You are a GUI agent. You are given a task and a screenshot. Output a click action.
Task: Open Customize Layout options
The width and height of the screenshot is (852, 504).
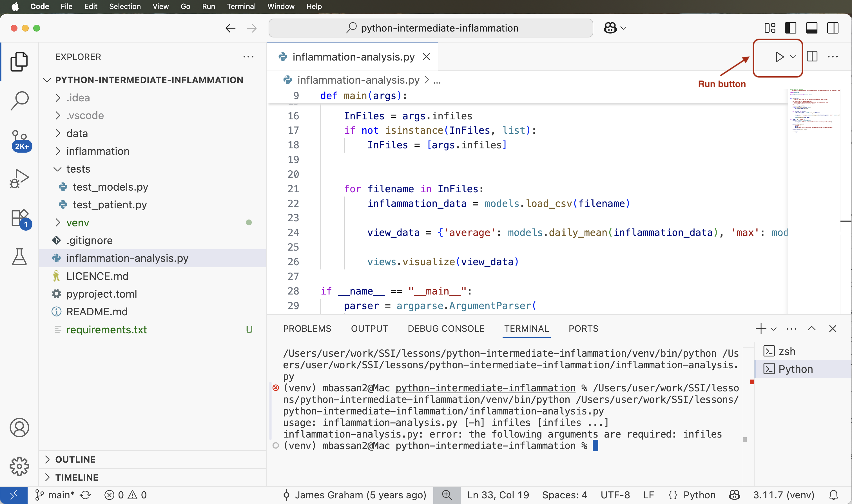click(770, 28)
